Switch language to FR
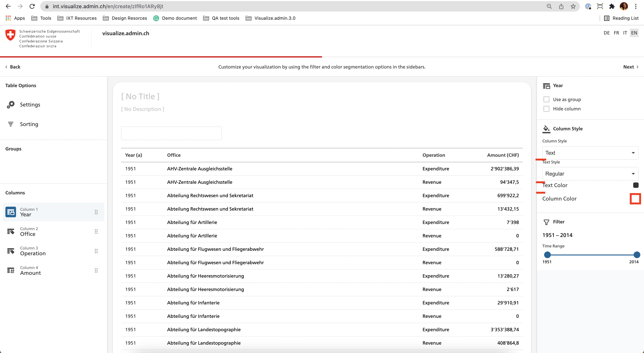Image resolution: width=644 pixels, height=353 pixels. click(x=616, y=33)
